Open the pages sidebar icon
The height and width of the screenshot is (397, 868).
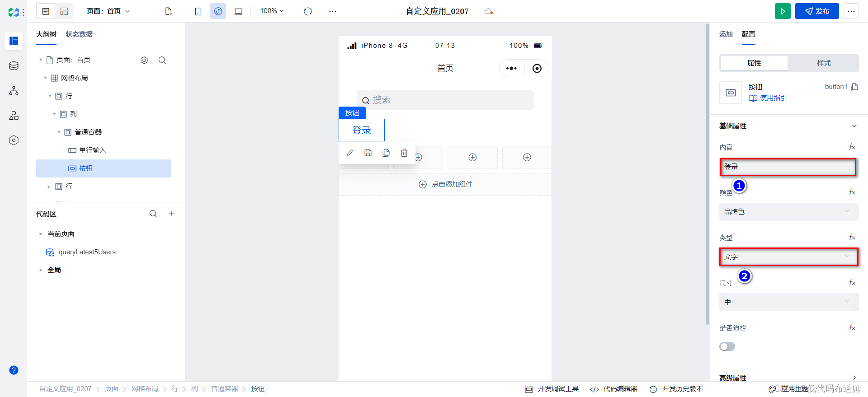pyautogui.click(x=14, y=41)
